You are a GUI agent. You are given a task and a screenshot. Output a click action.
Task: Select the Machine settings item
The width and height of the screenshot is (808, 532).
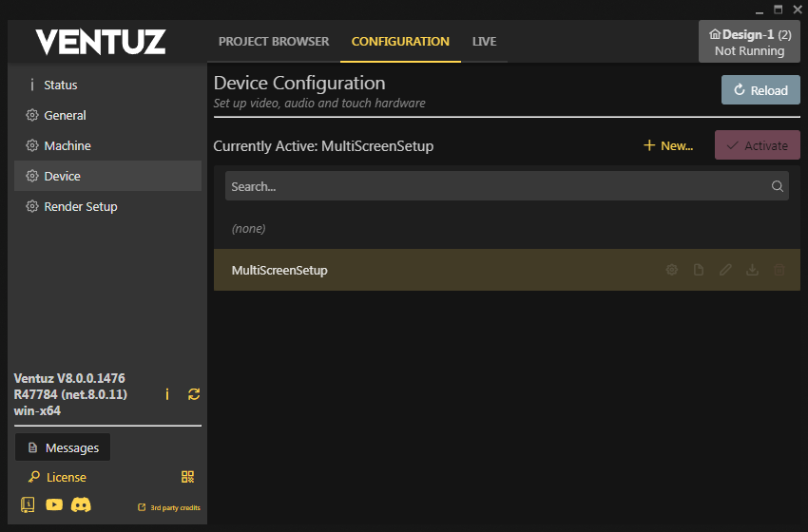coord(67,145)
